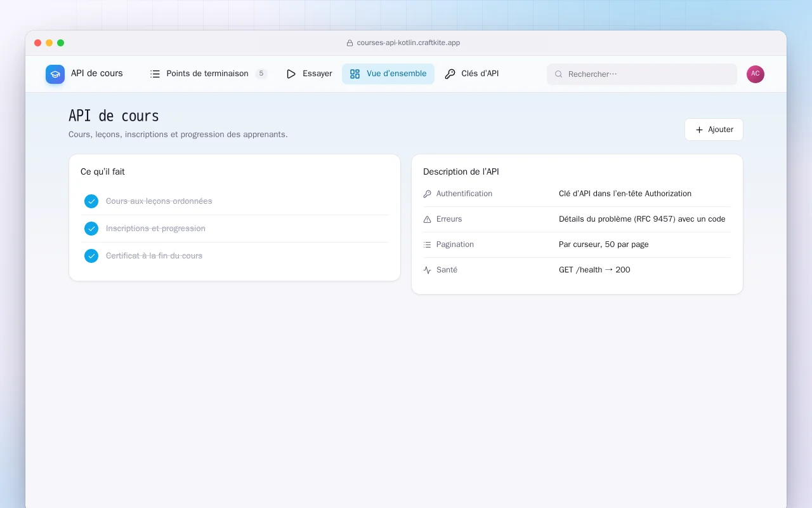Click the warning triangle icon next to Erreurs
812x508 pixels.
[x=428, y=219]
